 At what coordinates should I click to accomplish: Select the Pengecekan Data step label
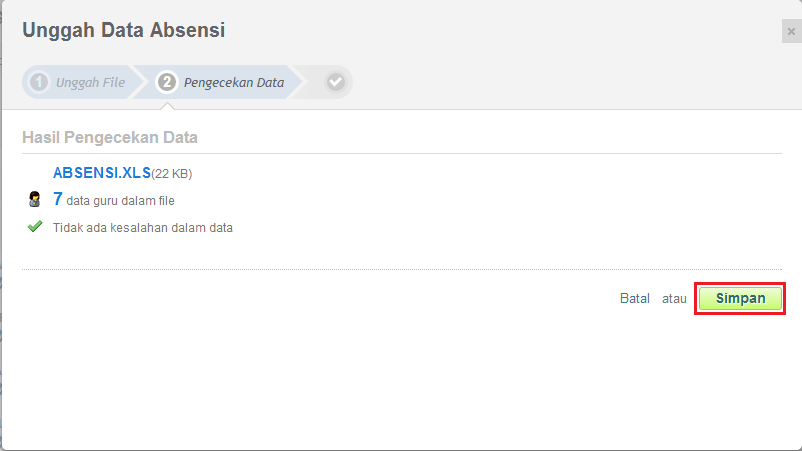[234, 82]
